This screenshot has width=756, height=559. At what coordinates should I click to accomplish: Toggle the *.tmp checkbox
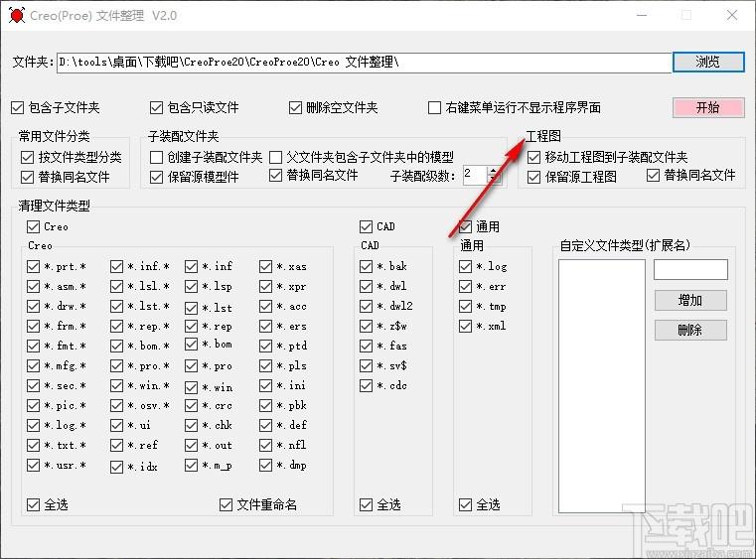[465, 306]
